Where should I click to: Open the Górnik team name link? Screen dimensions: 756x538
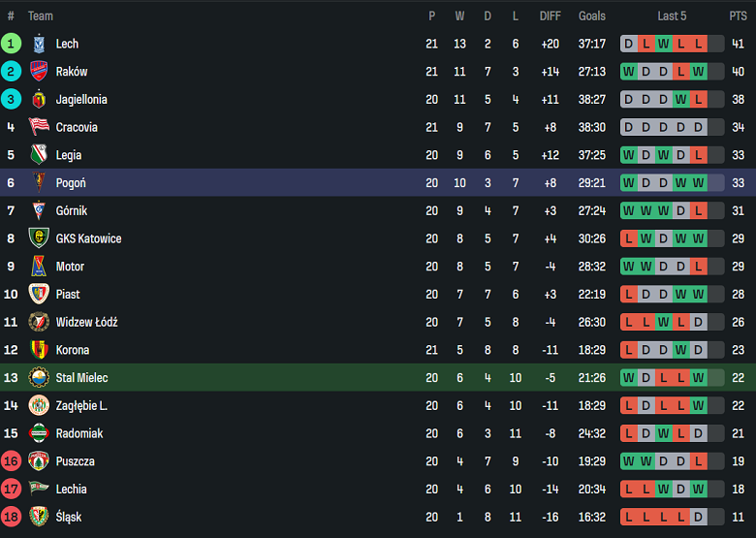coord(72,210)
